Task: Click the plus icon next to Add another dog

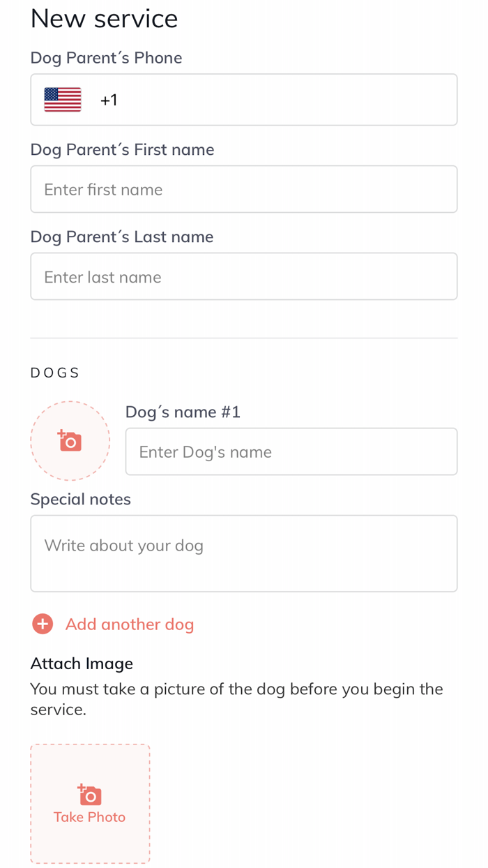Action: 42,623
